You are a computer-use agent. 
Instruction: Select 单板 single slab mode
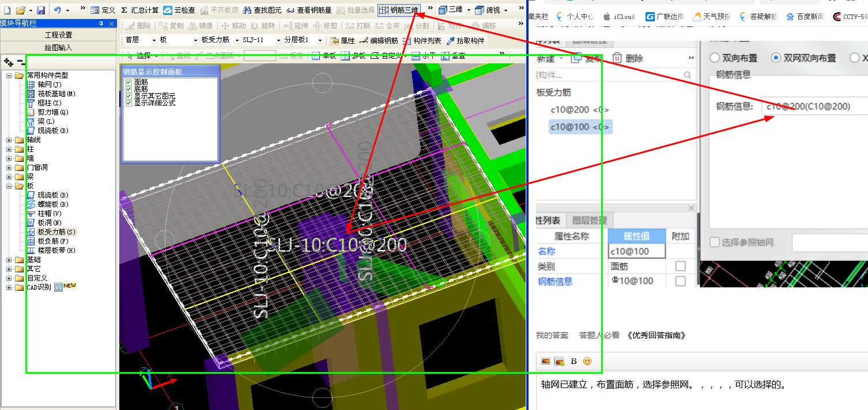point(324,56)
